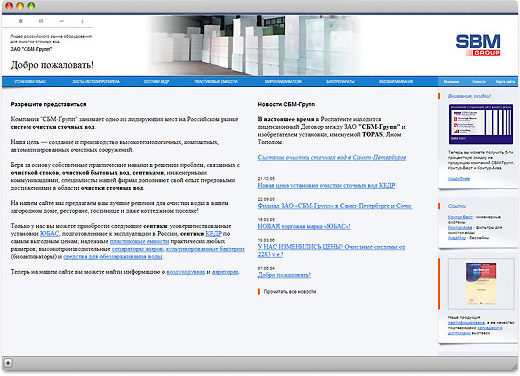Open the БИОПРЕПАРАТЫ menu item

340,82
